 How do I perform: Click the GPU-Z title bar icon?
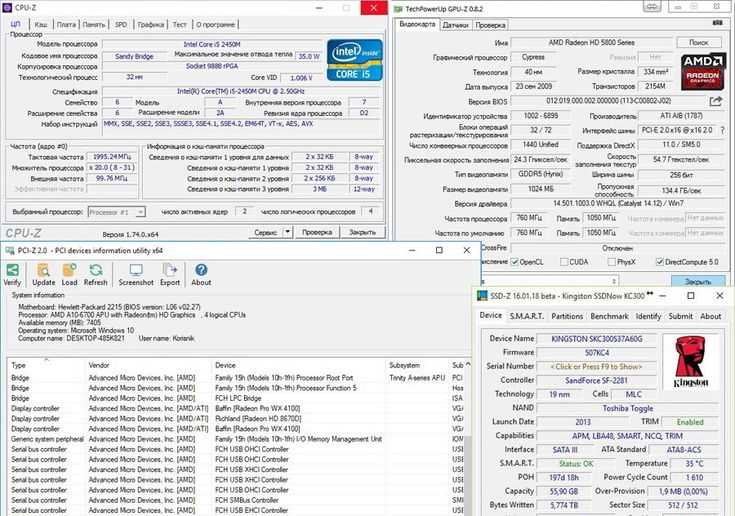398,8
